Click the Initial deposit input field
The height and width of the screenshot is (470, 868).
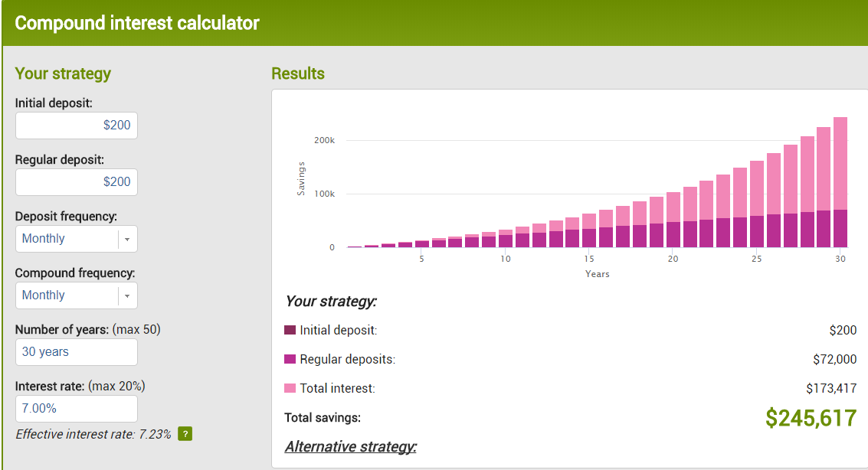point(77,126)
